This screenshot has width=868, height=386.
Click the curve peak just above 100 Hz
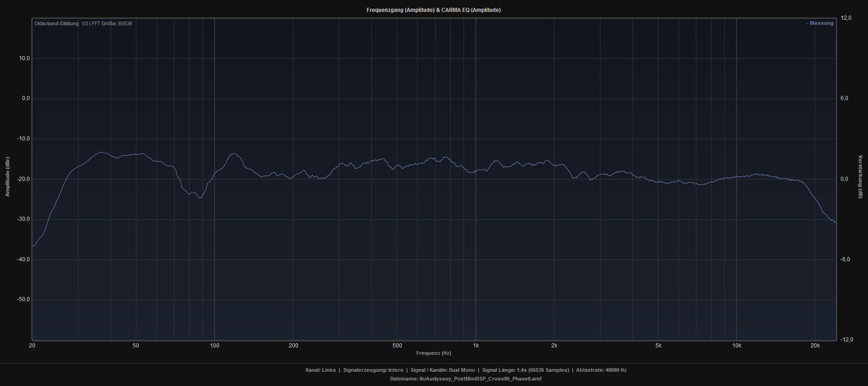coord(234,154)
